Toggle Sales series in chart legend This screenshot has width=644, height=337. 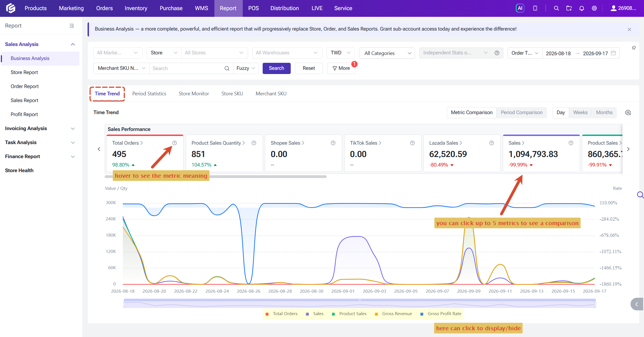315,314
